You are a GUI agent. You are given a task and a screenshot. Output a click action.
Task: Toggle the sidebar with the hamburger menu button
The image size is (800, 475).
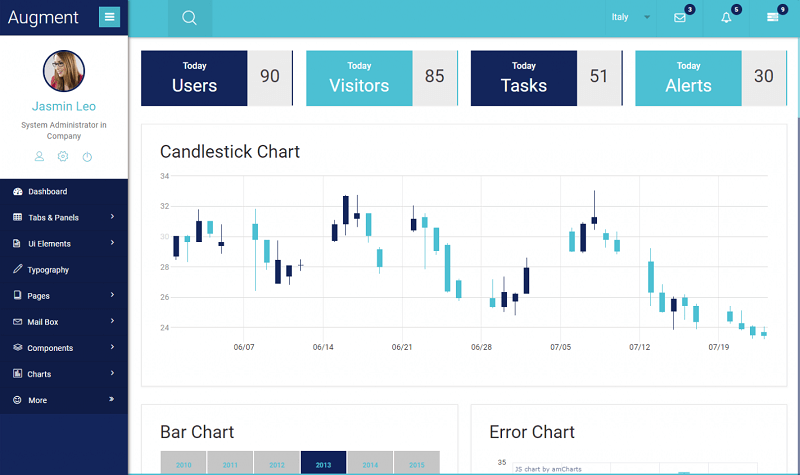tap(109, 17)
